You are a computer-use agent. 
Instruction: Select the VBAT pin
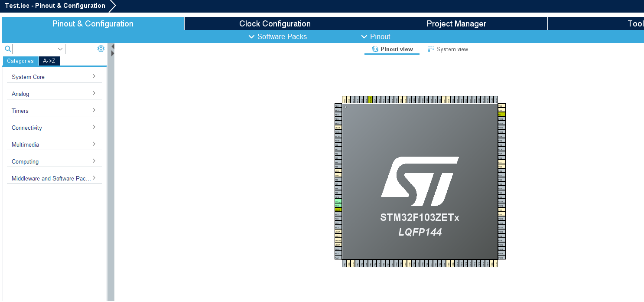338,127
